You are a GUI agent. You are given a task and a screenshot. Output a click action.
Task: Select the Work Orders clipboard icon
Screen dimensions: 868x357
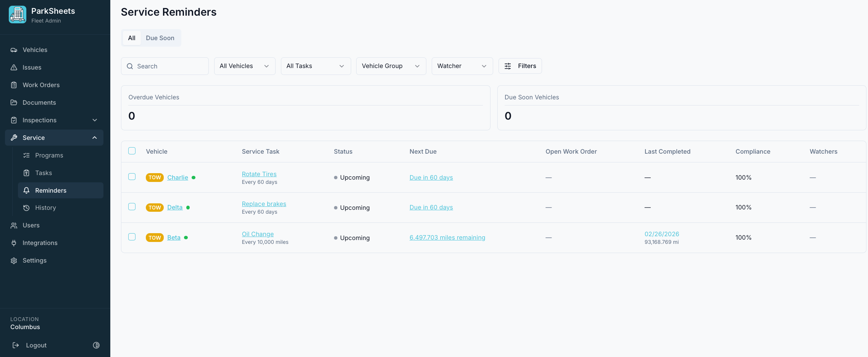point(14,85)
